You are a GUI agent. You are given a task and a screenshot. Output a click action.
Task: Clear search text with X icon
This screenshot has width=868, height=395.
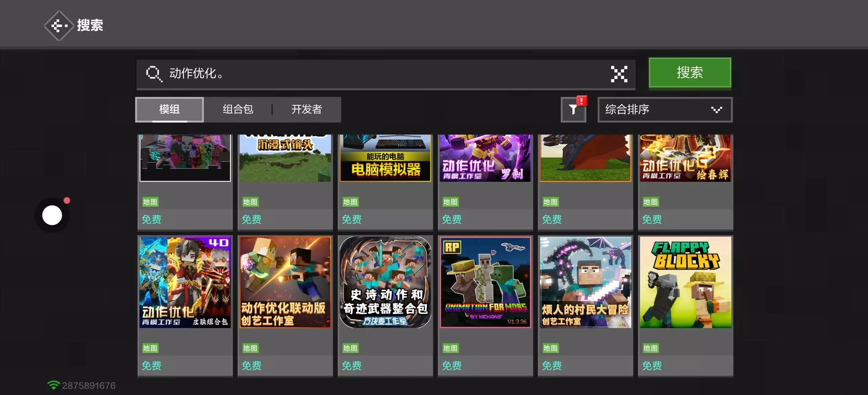coord(619,74)
